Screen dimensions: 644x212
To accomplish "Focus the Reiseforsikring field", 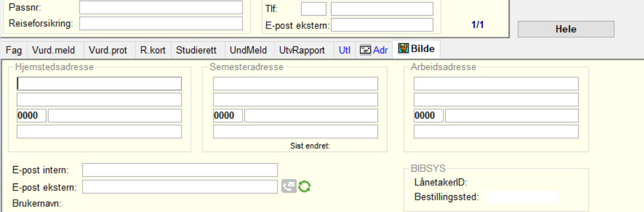I will [161, 23].
